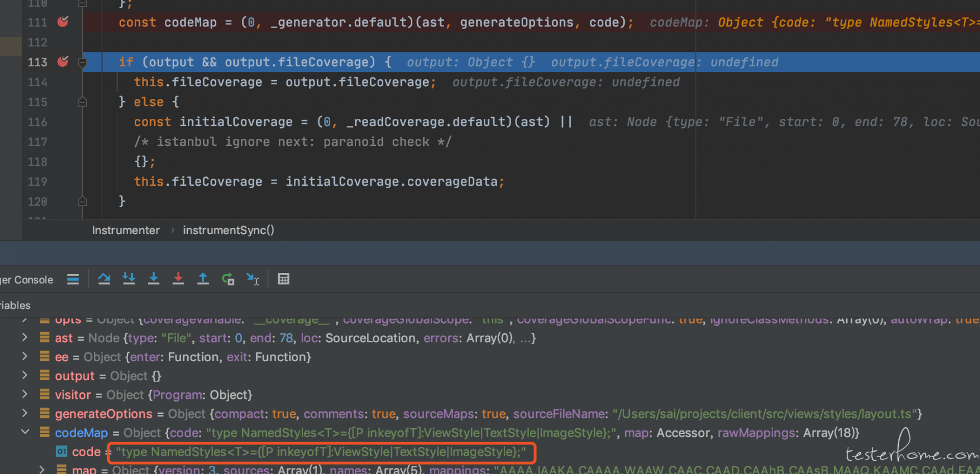Click the object icon beside map variable
Viewport: 980px width, 474px height.
click(x=62, y=469)
